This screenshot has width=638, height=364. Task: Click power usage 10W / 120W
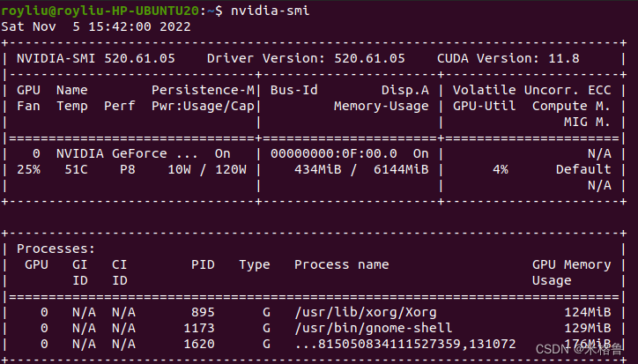pos(207,169)
